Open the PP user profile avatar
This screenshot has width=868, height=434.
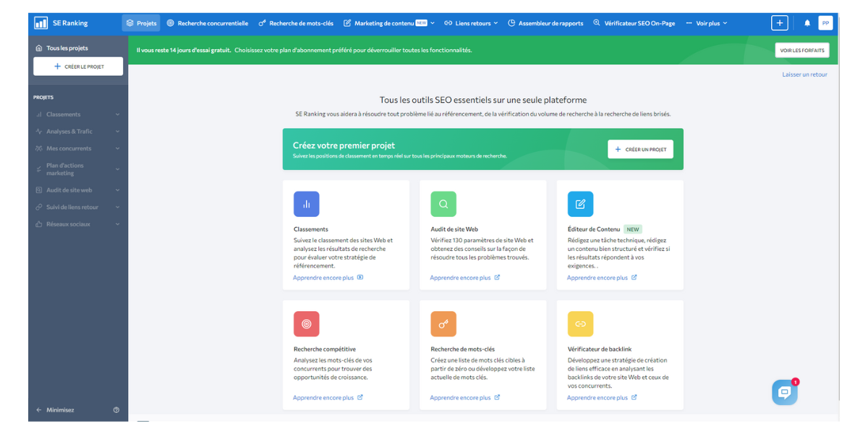click(825, 23)
